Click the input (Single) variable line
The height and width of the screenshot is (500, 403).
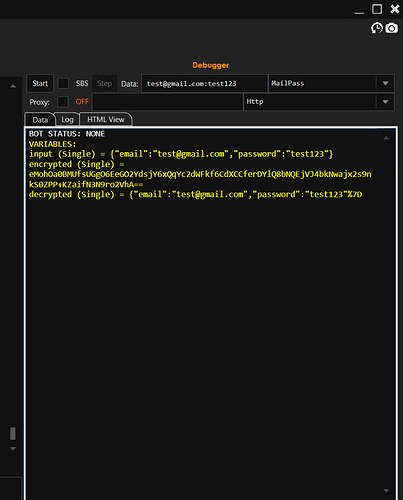[x=181, y=154]
